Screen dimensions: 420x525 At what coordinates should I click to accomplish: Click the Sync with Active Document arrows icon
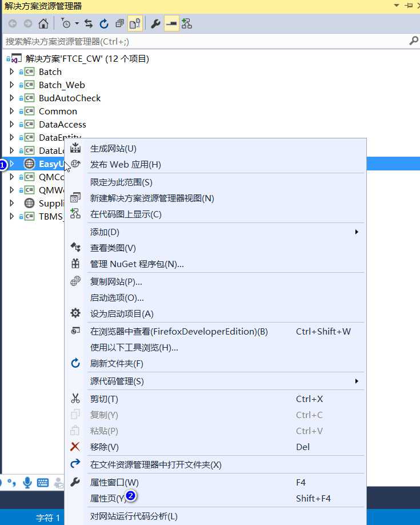click(89, 24)
